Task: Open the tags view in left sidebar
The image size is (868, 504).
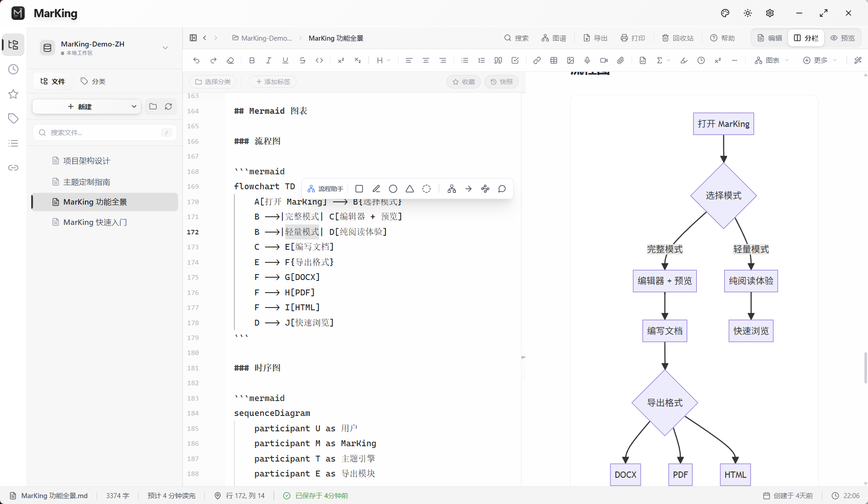Action: pyautogui.click(x=14, y=118)
